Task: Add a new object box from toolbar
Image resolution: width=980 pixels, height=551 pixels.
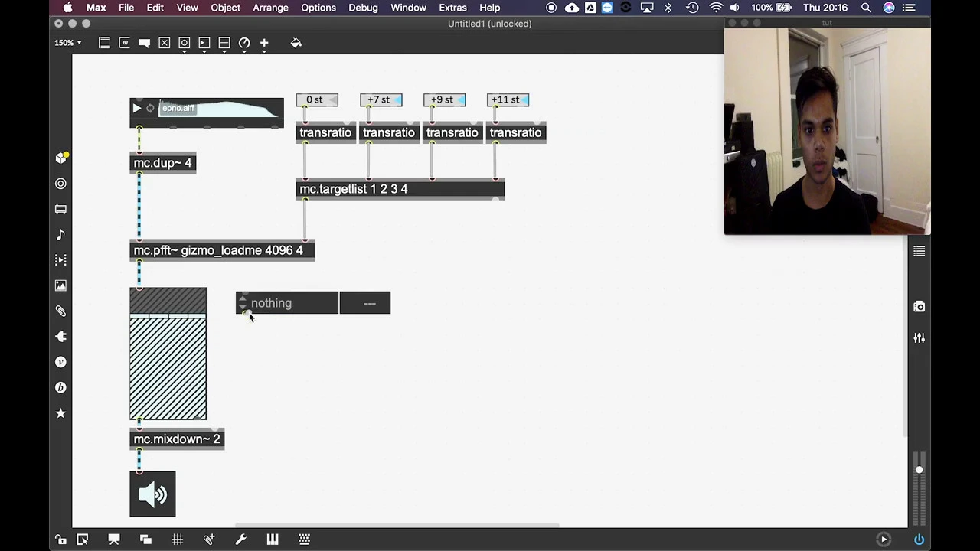Action: pyautogui.click(x=104, y=43)
